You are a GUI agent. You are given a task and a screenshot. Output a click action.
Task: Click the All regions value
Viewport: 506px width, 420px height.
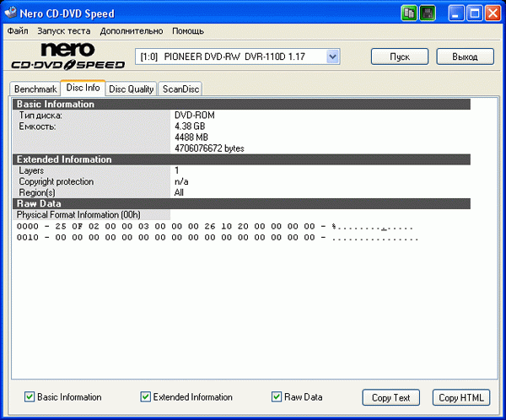coord(179,192)
